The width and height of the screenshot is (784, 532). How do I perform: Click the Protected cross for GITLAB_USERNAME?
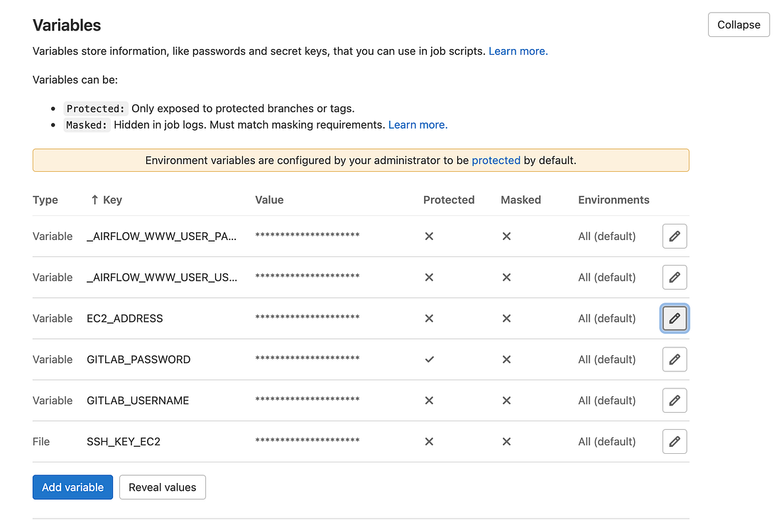(x=429, y=400)
